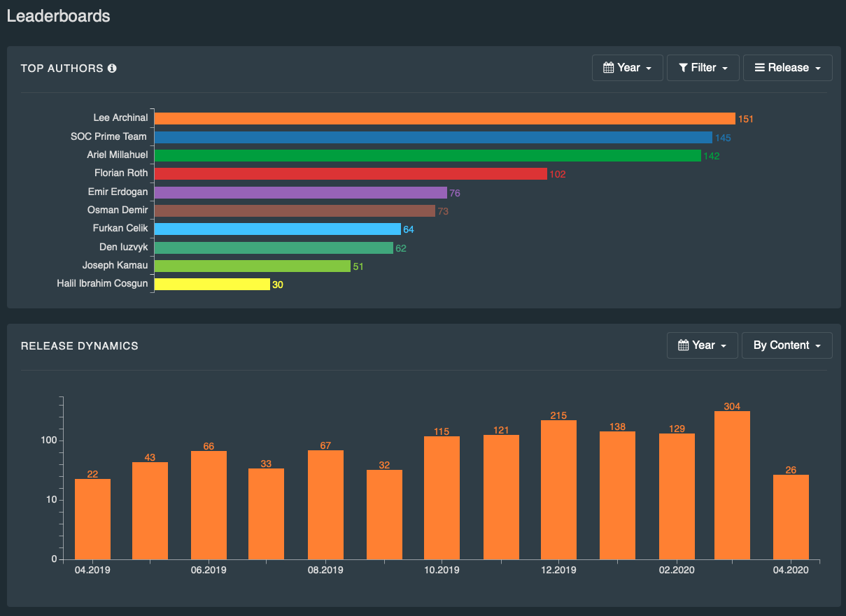846x616 pixels.
Task: Click the 304 release bar for 03.2020
Action: point(732,485)
